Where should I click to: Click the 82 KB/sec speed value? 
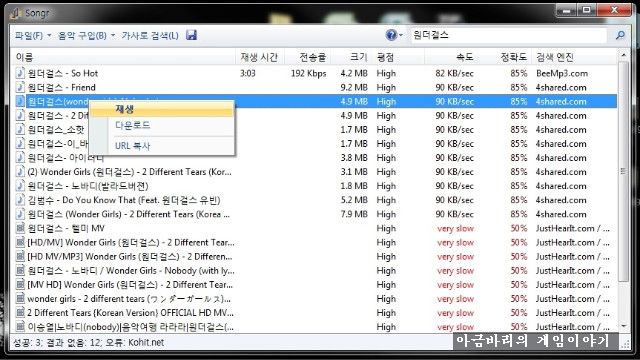point(455,73)
